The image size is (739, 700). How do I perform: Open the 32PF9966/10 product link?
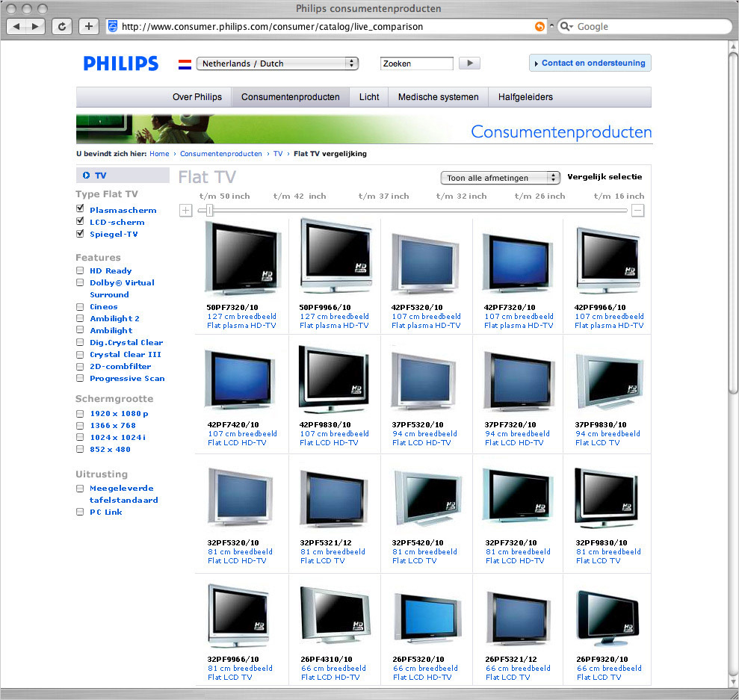click(233, 659)
